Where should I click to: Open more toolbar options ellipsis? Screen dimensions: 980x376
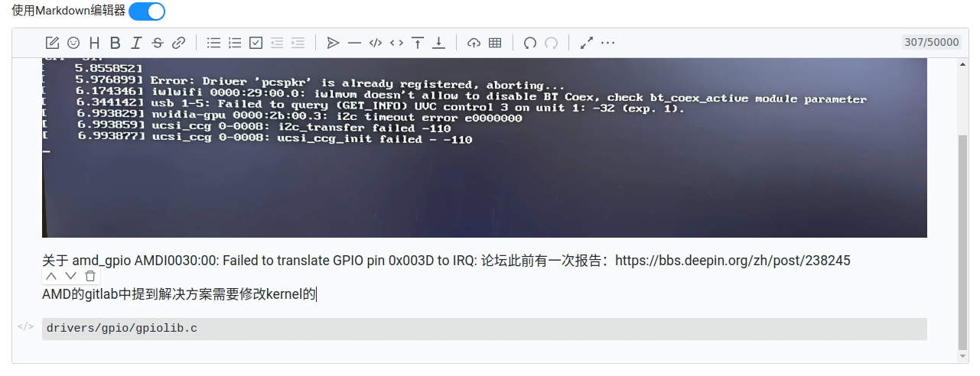pos(607,43)
